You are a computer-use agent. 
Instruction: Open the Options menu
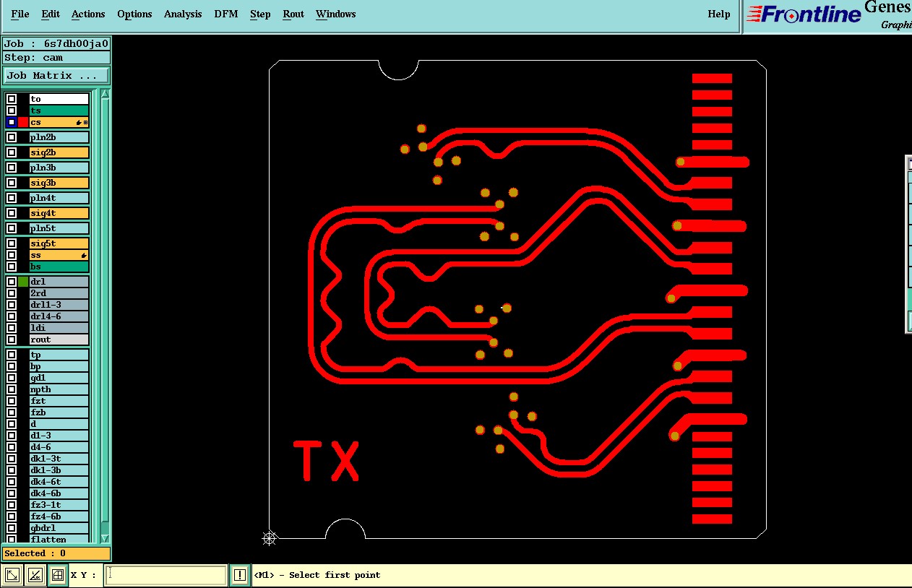pyautogui.click(x=134, y=14)
